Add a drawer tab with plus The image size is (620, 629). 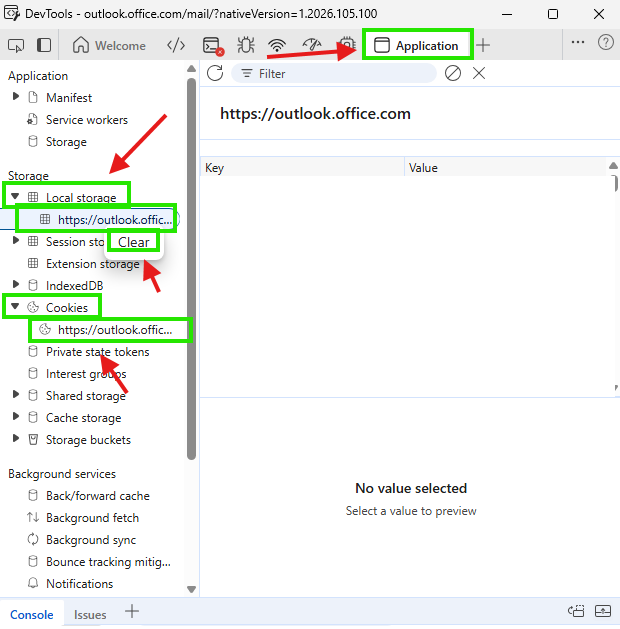(x=132, y=611)
